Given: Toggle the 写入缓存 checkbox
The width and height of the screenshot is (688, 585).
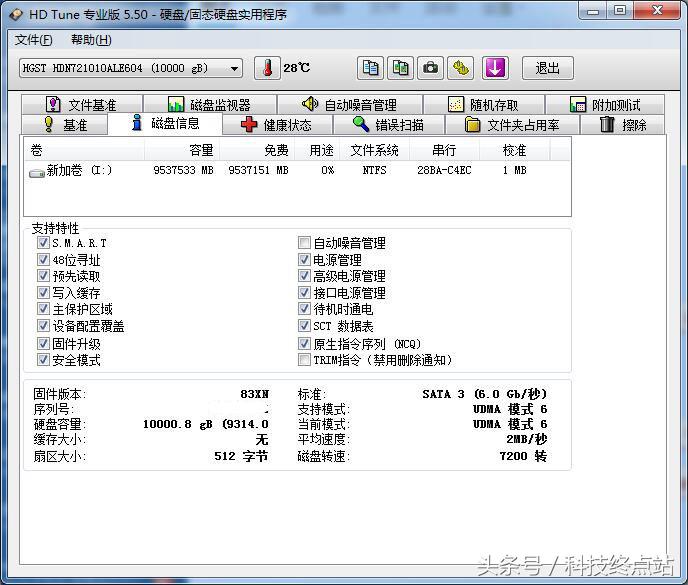Looking at the screenshot, I should (x=43, y=292).
